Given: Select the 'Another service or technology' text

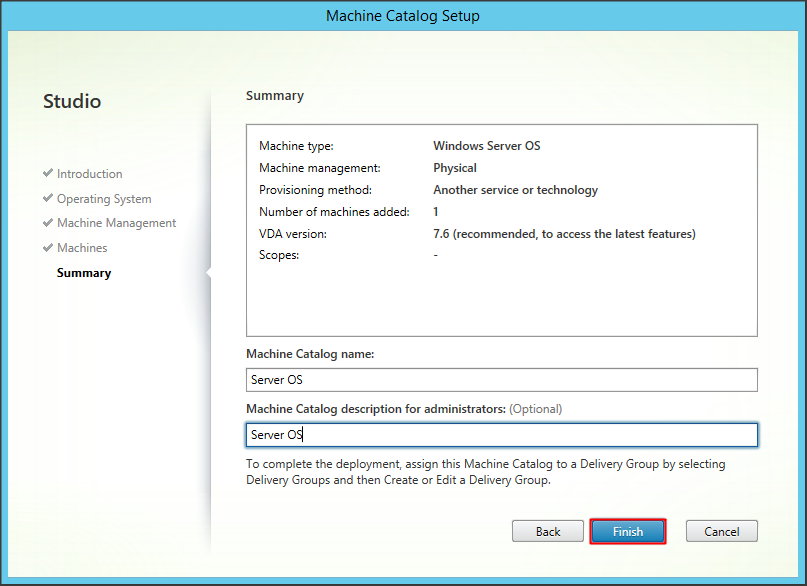Looking at the screenshot, I should pos(515,190).
